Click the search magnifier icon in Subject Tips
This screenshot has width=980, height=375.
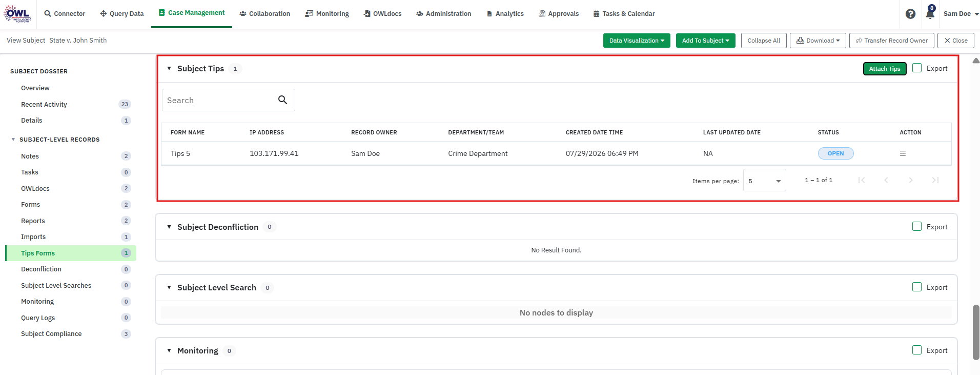pyautogui.click(x=282, y=100)
